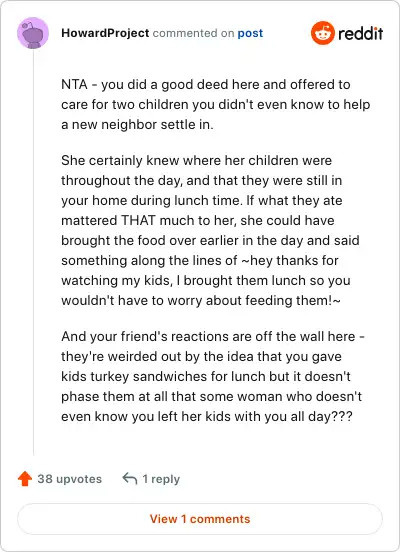Screen dimensions: 400x552
Task: Click the paragraph starting with "NTA"
Action: 215,105
